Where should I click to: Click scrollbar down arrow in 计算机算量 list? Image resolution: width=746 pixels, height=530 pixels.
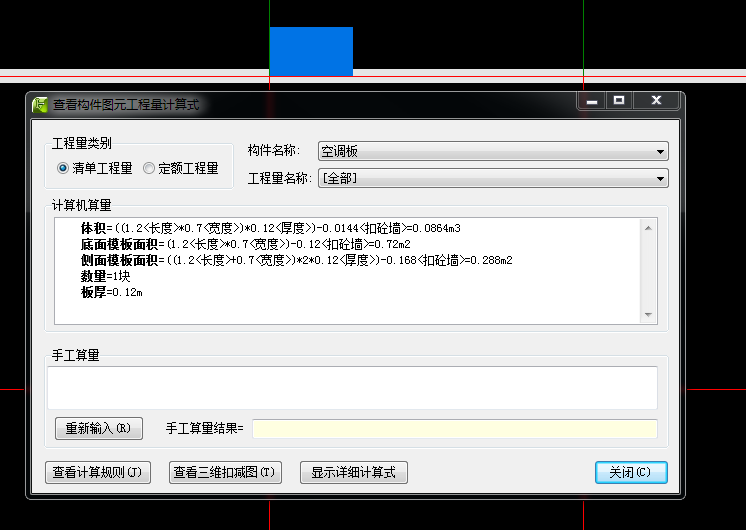point(648,315)
